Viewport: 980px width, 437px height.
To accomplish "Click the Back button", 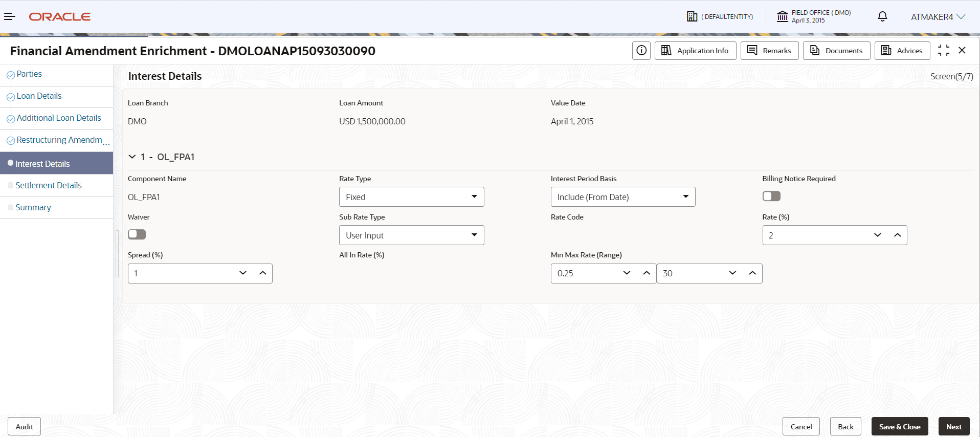I will click(845, 426).
